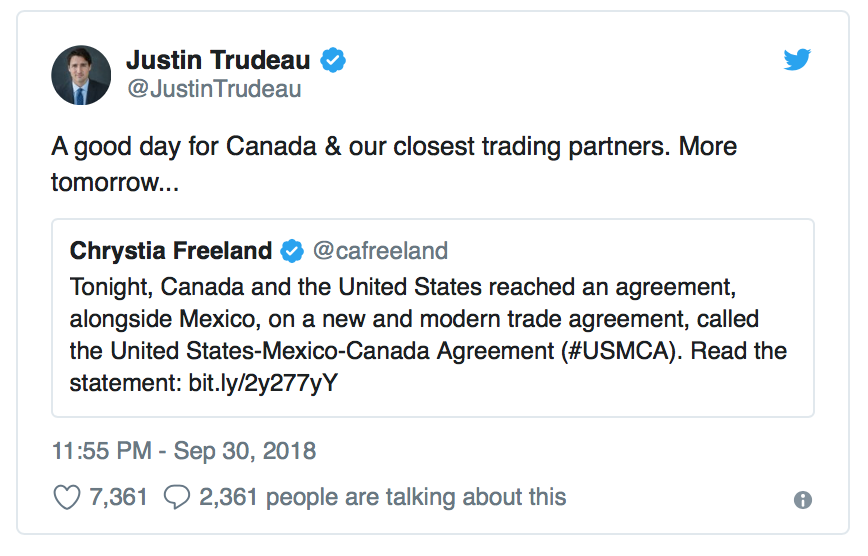Open the @cafreeland handle

(380, 251)
